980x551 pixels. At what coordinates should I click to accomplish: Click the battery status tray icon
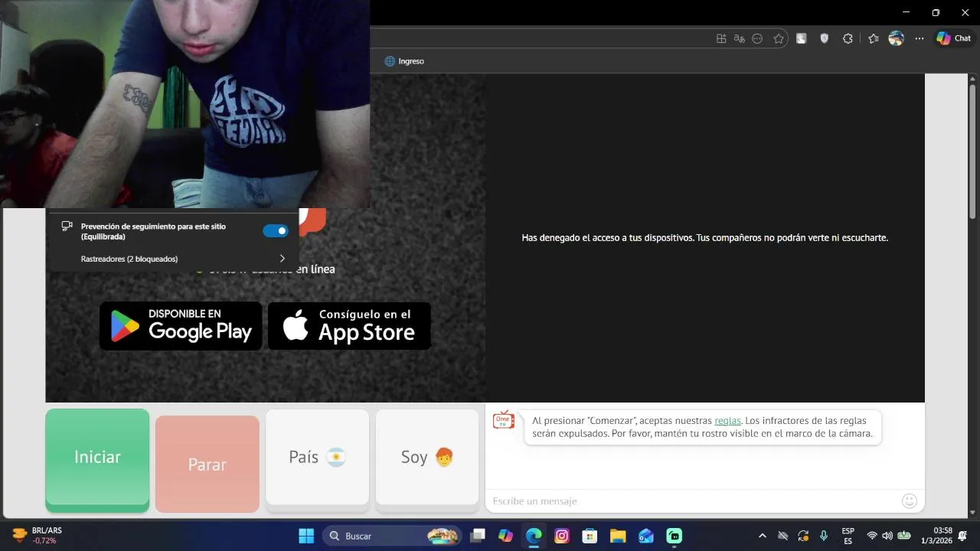(904, 536)
